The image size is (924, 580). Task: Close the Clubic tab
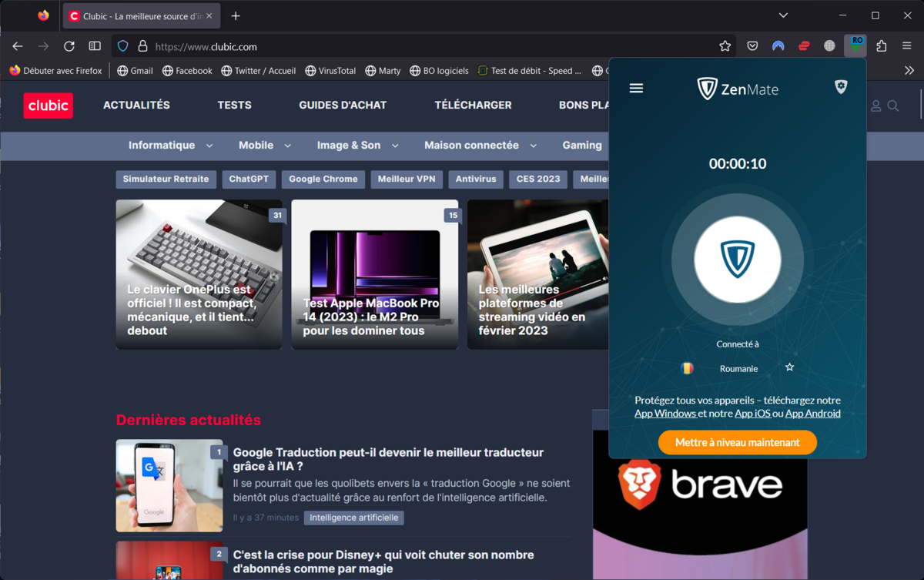coord(209,15)
